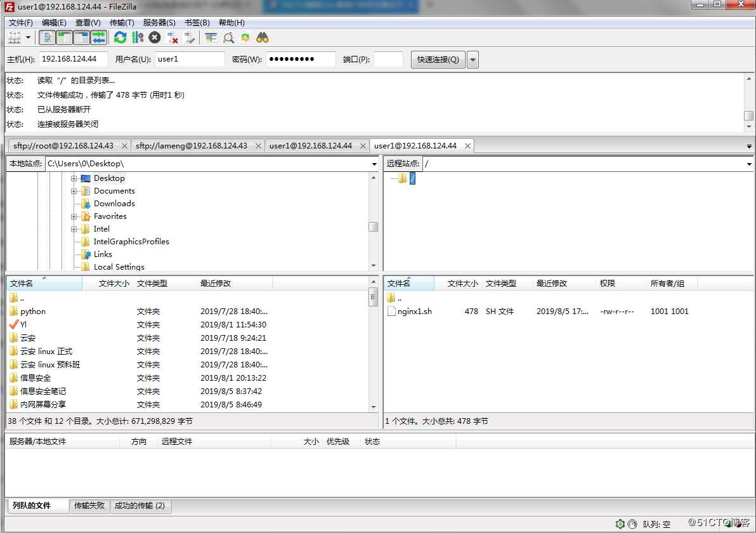The image size is (756, 533).
Task: Open the 书签(B) menu
Action: click(x=197, y=23)
